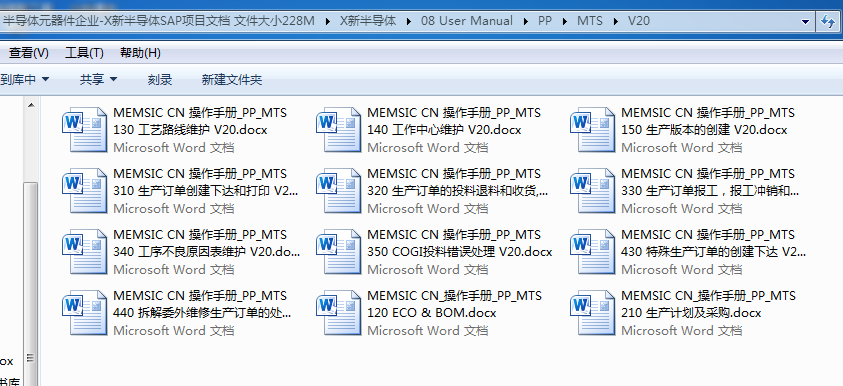Select file name 440 拆解委外维修生产订单
This screenshot has width=843, height=386.
click(x=203, y=304)
